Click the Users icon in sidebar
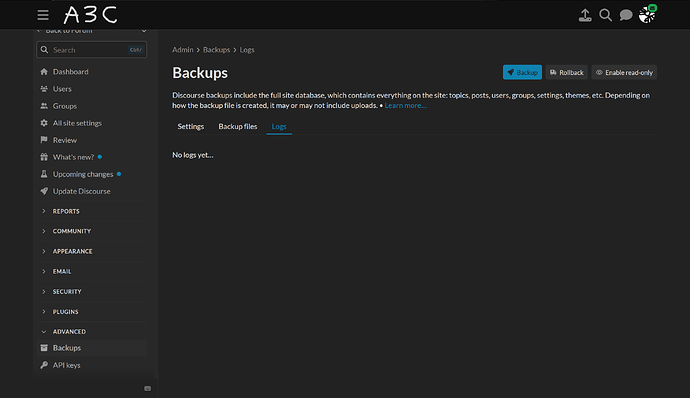This screenshot has height=398, width=690. 44,89
